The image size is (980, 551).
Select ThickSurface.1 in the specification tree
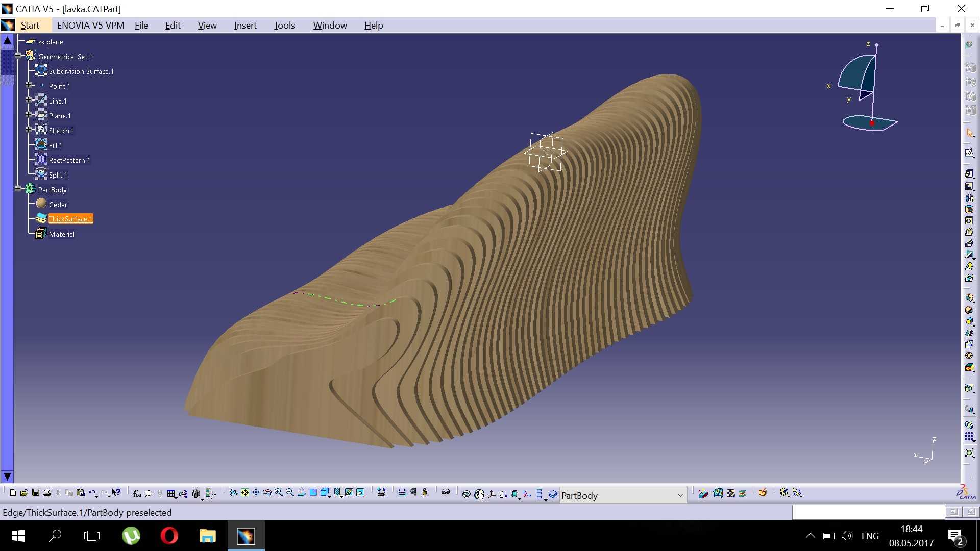click(70, 219)
